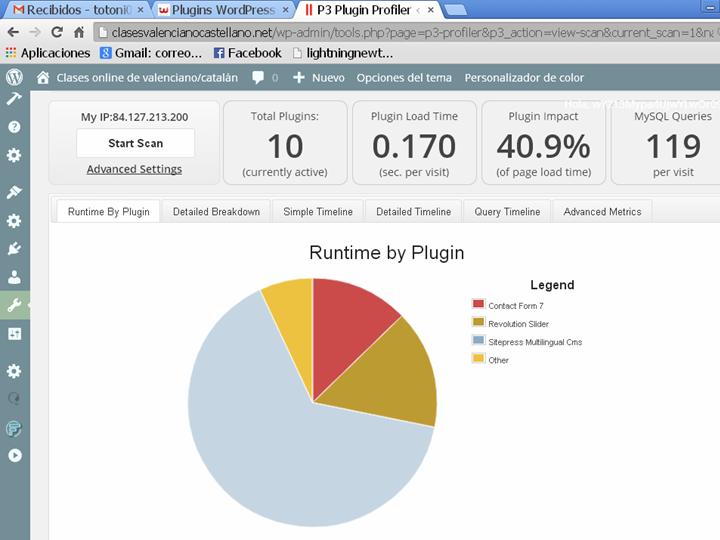Click the Start Scan button
Image resolution: width=720 pixels, height=540 pixels.
(x=135, y=143)
